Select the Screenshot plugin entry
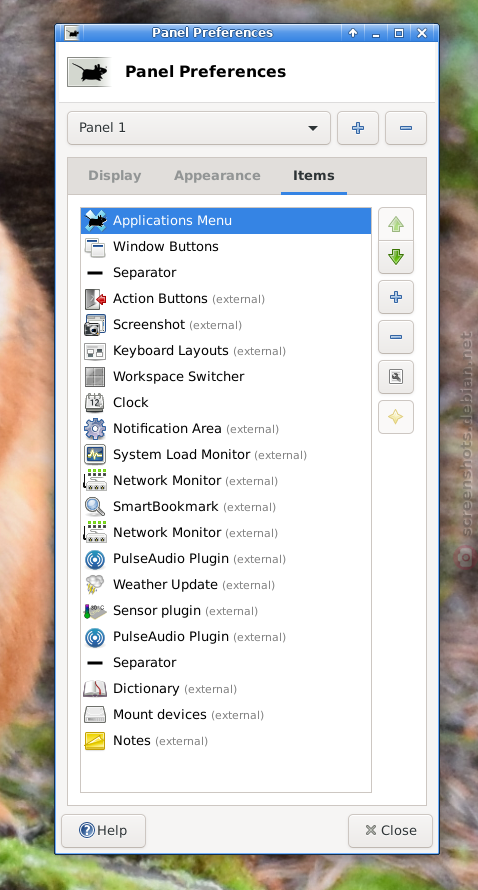478x890 pixels. (226, 325)
